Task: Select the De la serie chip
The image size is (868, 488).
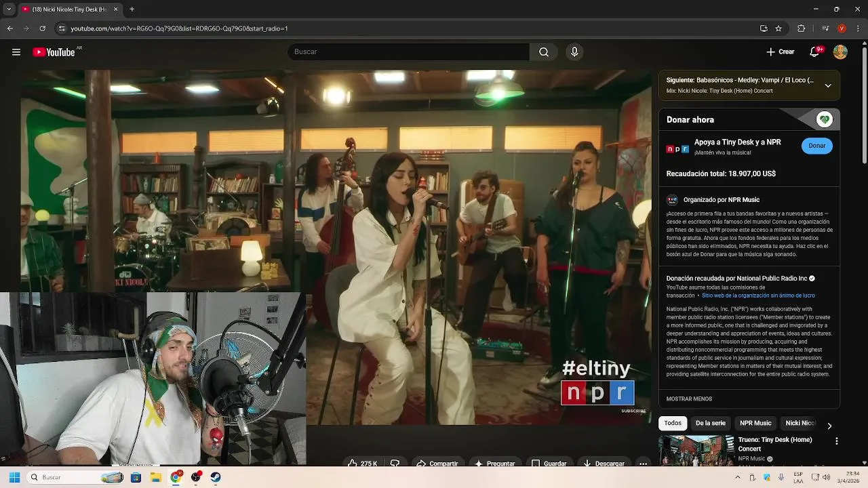Action: 710,423
